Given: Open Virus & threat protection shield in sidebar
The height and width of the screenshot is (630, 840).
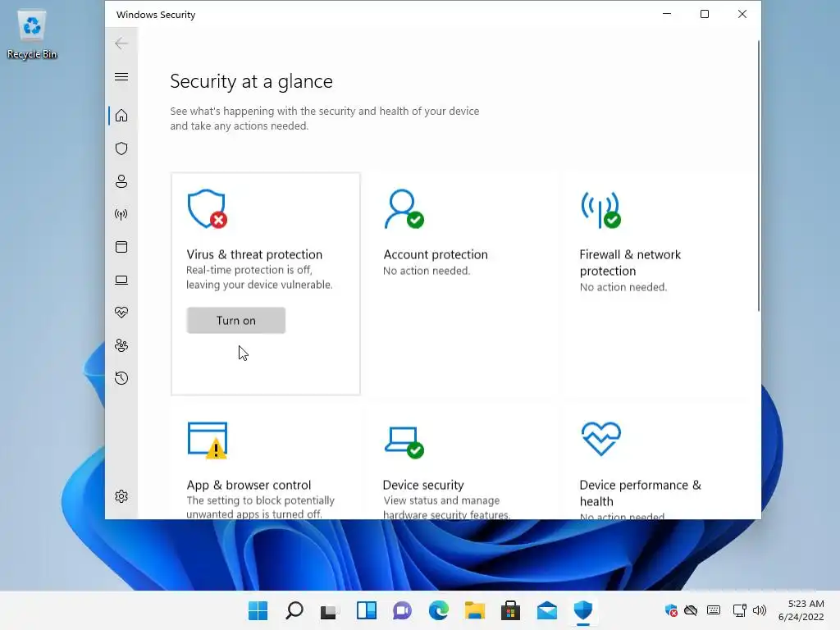Looking at the screenshot, I should (121, 148).
